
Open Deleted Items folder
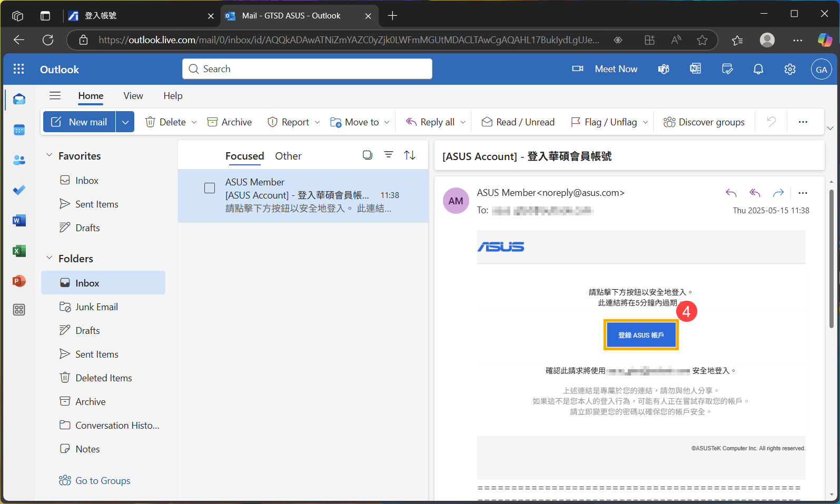coord(103,378)
